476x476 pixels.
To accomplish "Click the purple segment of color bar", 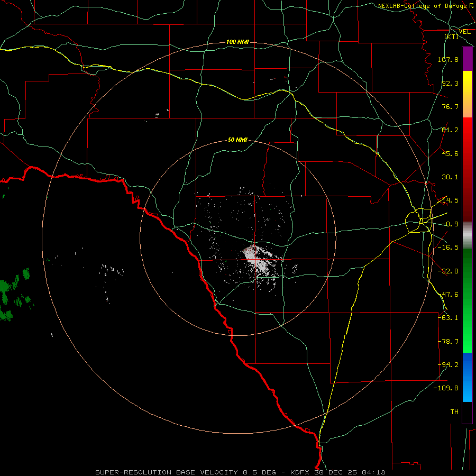I will pyautogui.click(x=467, y=59).
